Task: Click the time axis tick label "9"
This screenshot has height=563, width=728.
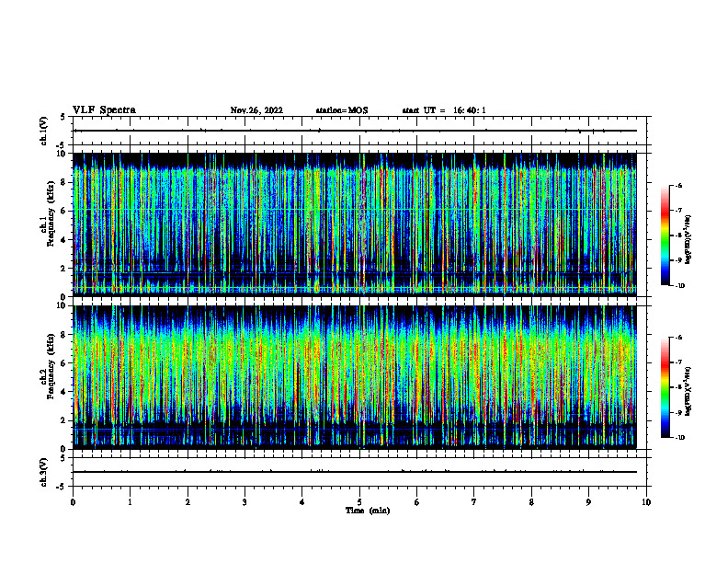Action: point(588,502)
